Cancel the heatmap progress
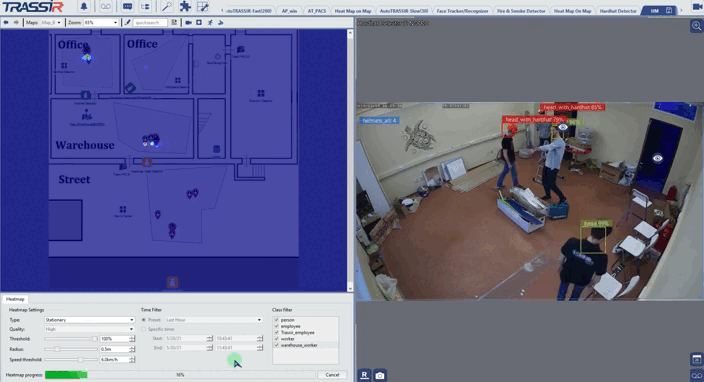Viewport: 704px width, 382px height. (x=332, y=375)
